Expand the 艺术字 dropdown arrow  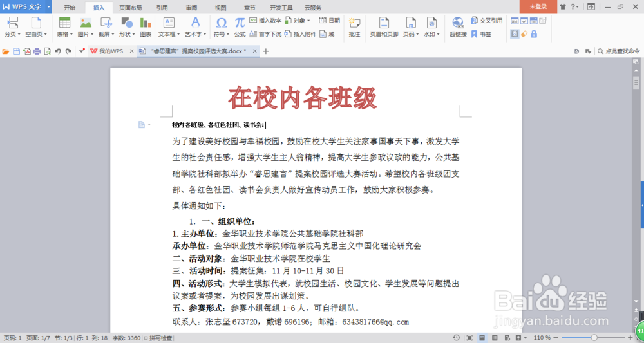coord(205,35)
